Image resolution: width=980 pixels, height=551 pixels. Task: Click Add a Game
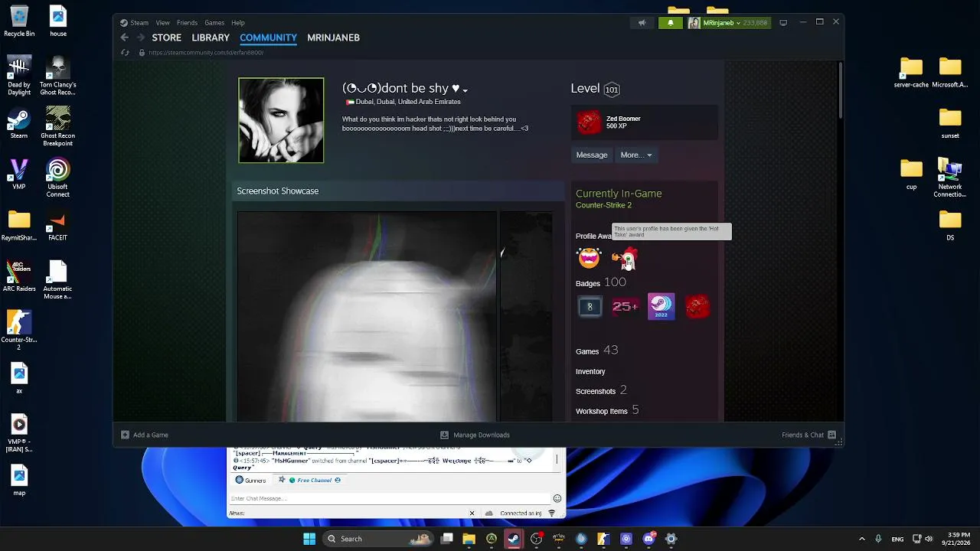point(145,435)
